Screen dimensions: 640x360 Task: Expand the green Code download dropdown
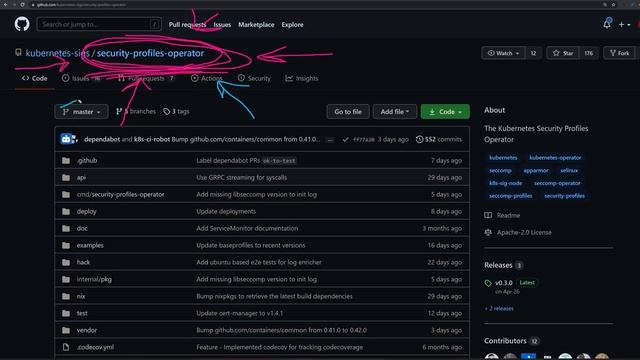click(445, 111)
